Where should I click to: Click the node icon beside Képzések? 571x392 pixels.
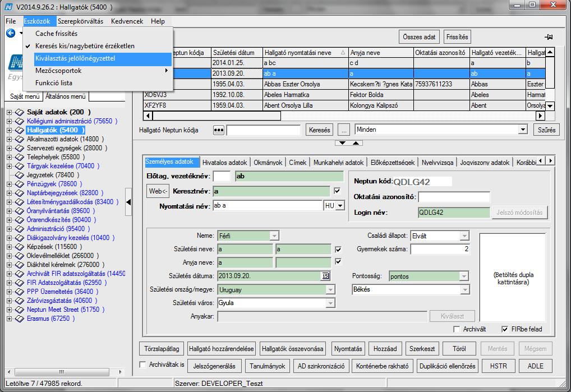pyautogui.click(x=20, y=247)
